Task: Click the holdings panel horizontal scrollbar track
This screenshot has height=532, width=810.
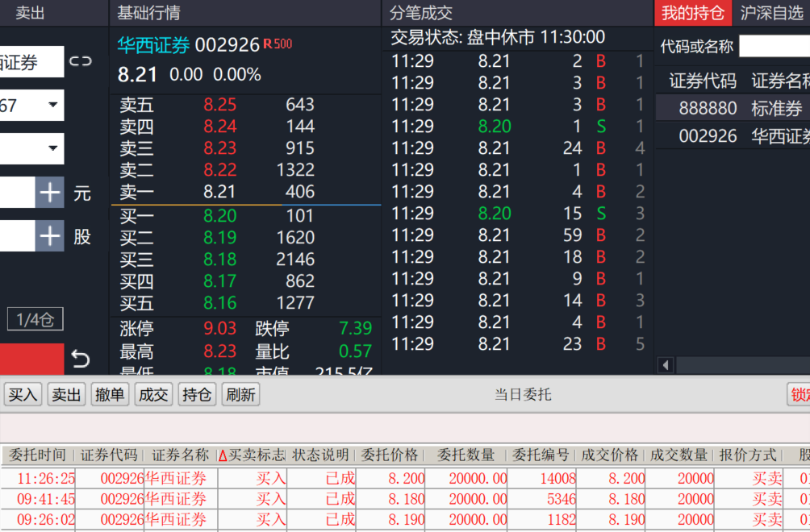Action: [743, 365]
